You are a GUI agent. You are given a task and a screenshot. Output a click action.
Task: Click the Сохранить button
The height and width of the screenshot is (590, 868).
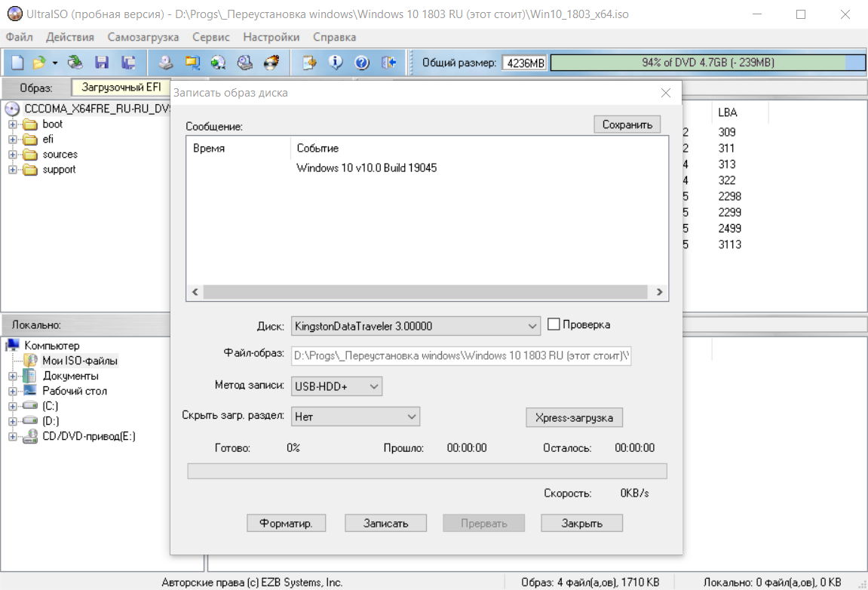[x=627, y=124]
